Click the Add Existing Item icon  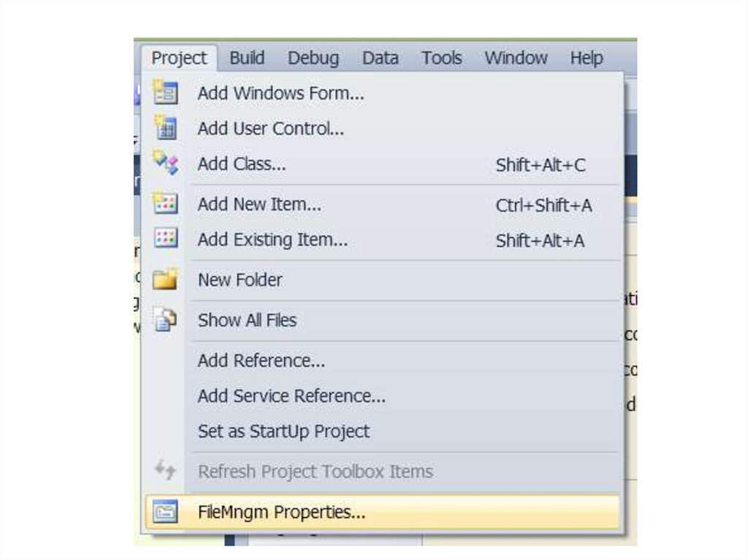click(165, 239)
